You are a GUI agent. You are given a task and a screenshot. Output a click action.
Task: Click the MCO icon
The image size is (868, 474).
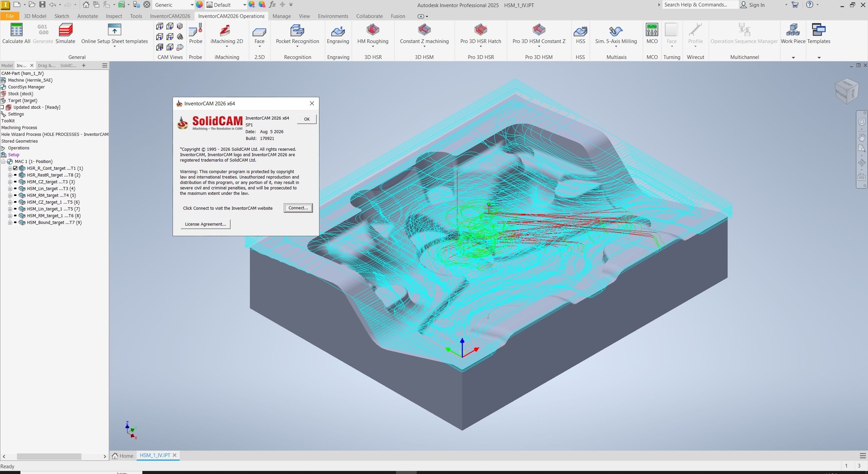[652, 30]
